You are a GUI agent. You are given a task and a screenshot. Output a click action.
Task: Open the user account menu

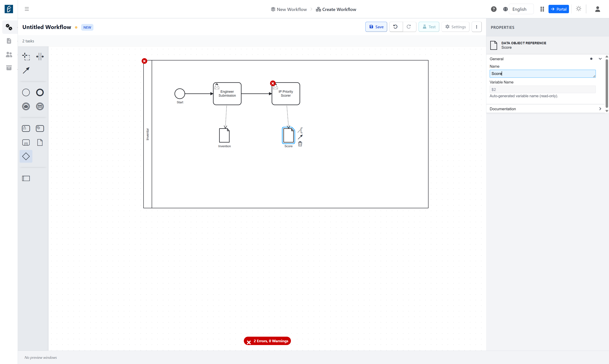click(x=597, y=9)
